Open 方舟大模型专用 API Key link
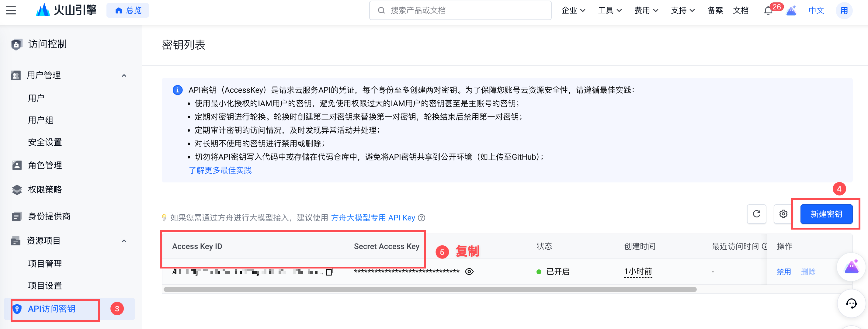The height and width of the screenshot is (329, 868). 373,218
